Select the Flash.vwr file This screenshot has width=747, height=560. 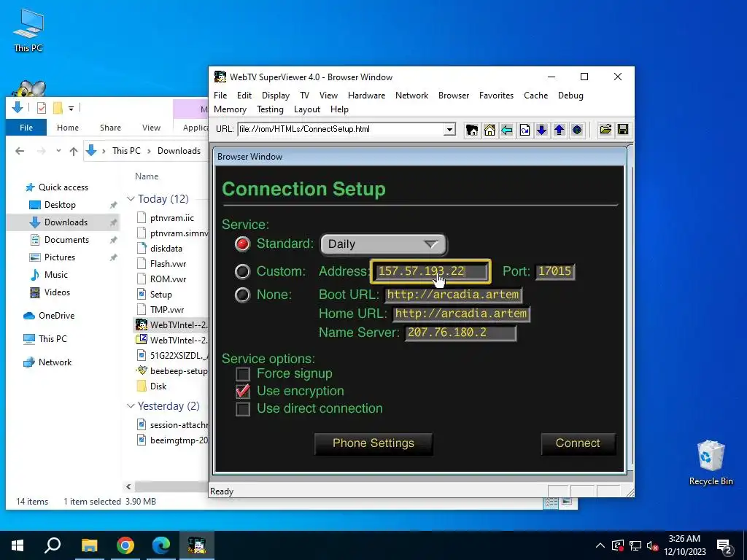point(168,264)
